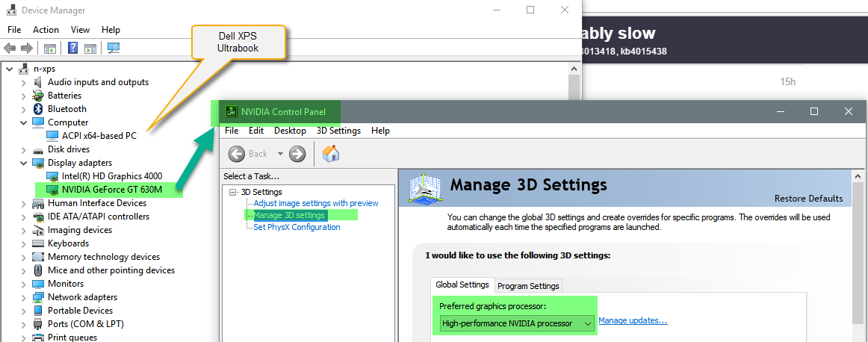Open Device Manager View menu
This screenshot has height=342, width=868.
pos(80,30)
